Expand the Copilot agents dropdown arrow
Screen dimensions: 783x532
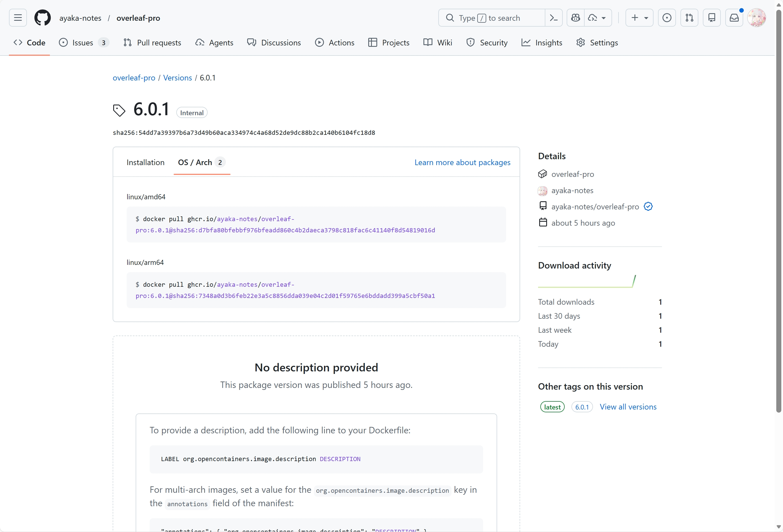tap(603, 18)
